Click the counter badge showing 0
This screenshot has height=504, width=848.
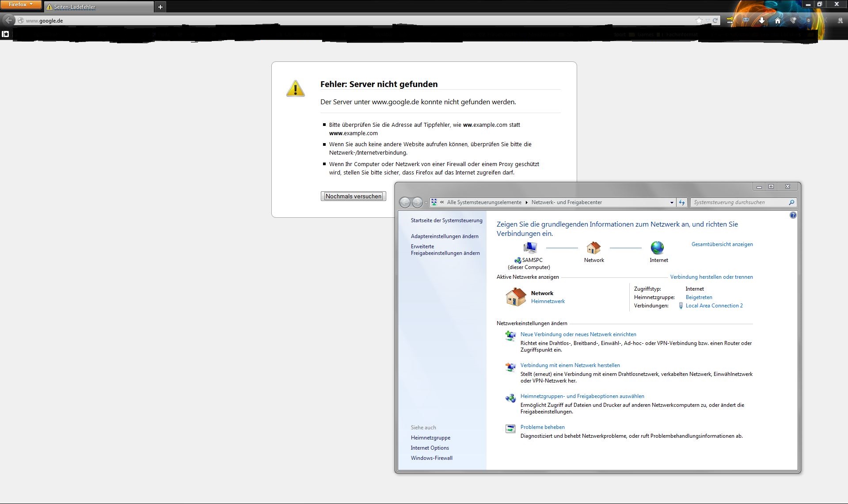click(809, 20)
